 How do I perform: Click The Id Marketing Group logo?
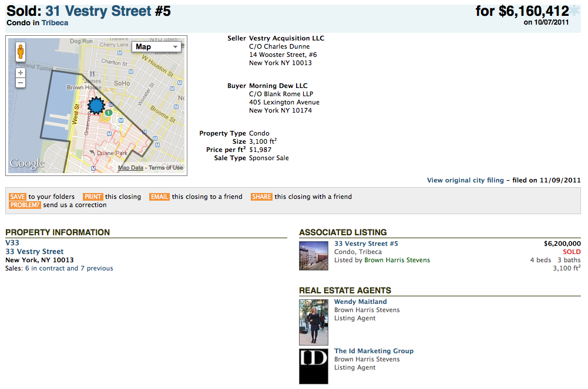tap(314, 366)
